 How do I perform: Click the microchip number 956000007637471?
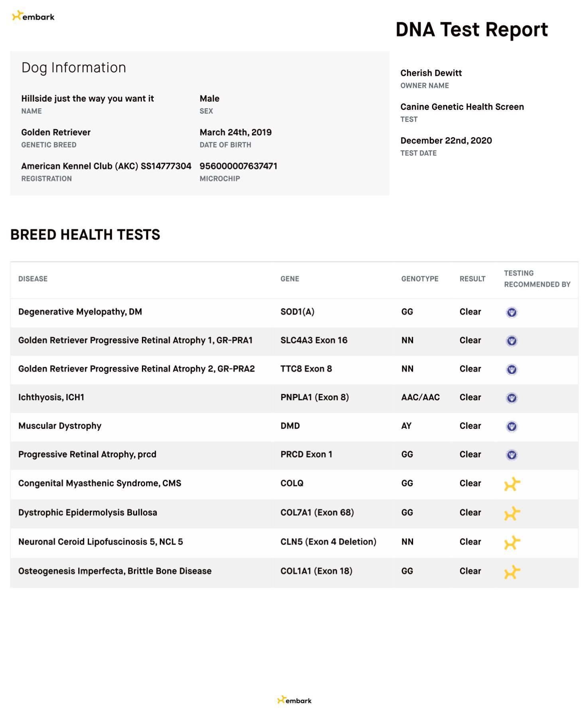[238, 166]
